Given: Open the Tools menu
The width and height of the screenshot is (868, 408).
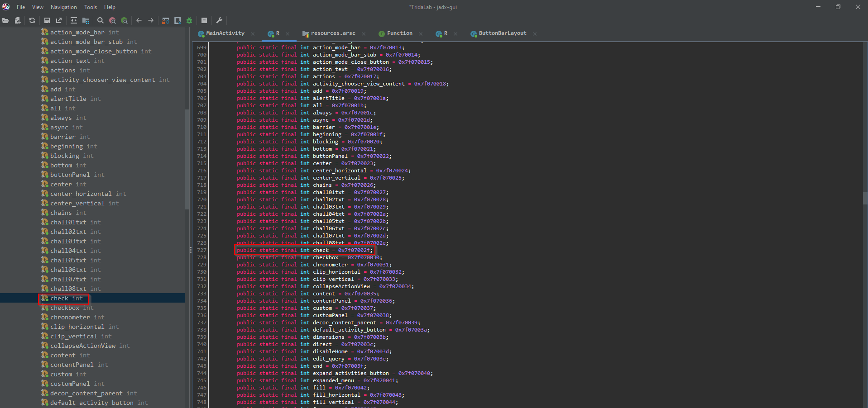Looking at the screenshot, I should coord(91,7).
